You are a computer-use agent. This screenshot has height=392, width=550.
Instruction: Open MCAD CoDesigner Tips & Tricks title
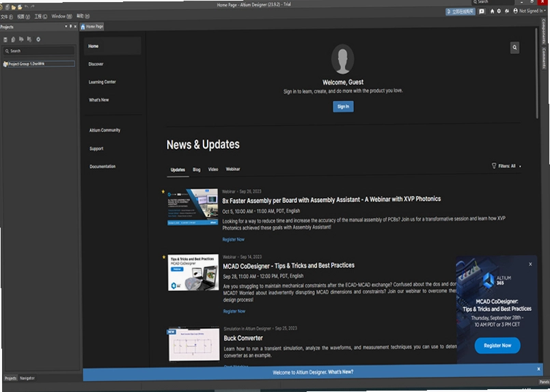289,266
